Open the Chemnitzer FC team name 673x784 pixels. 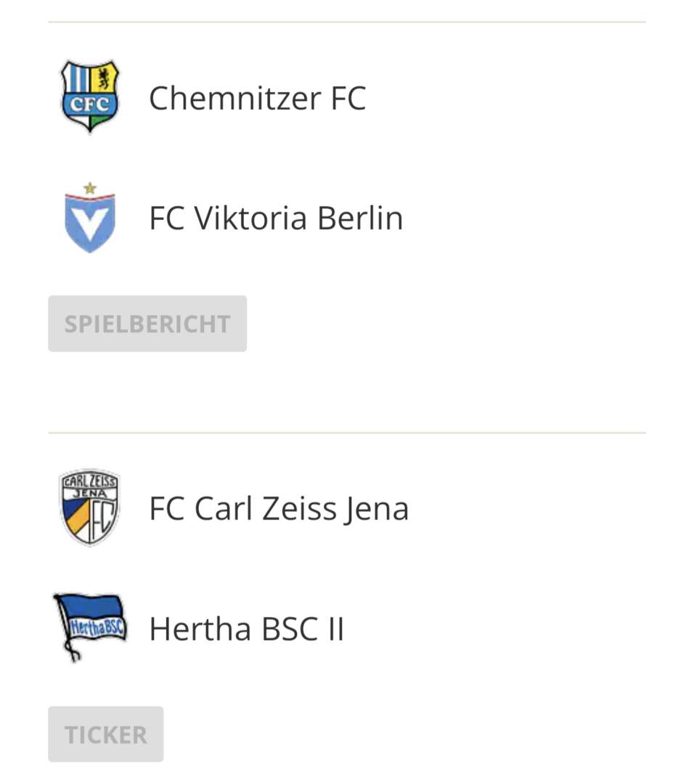tap(257, 98)
